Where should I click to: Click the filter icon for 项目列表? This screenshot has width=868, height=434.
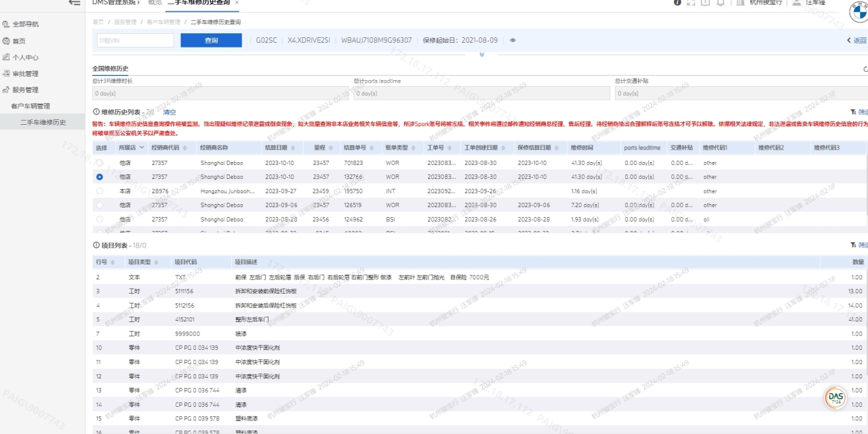point(853,245)
